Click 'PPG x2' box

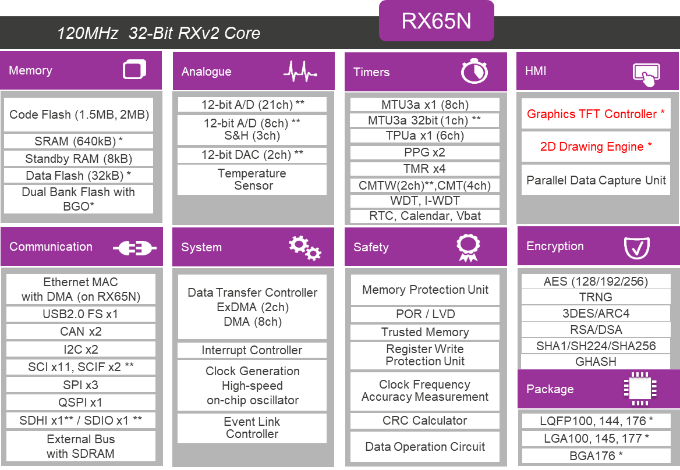425,153
